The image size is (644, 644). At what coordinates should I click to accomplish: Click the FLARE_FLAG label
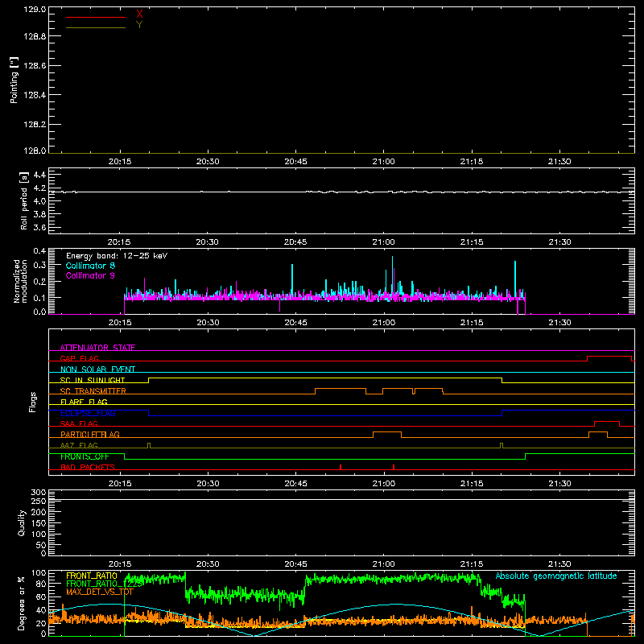click(x=84, y=402)
